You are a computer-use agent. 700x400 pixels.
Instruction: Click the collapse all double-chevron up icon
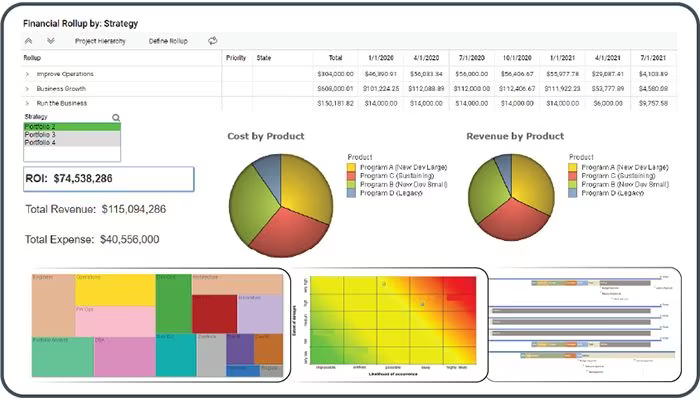(x=29, y=41)
